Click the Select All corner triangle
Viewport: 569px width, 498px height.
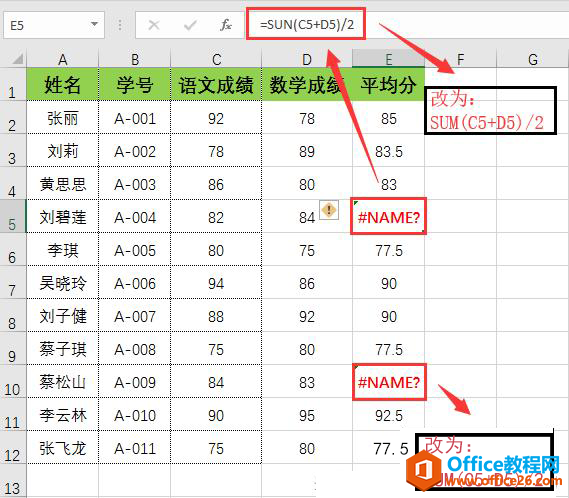pyautogui.click(x=17, y=58)
